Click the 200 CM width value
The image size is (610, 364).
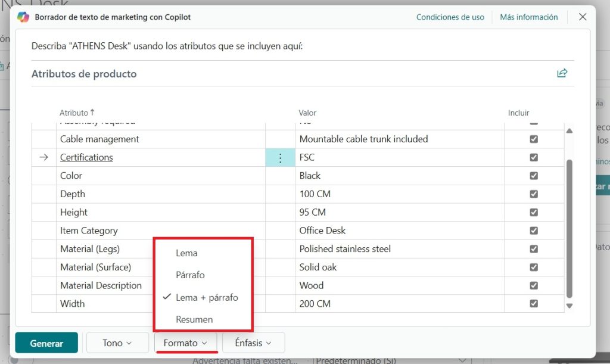tap(400, 304)
